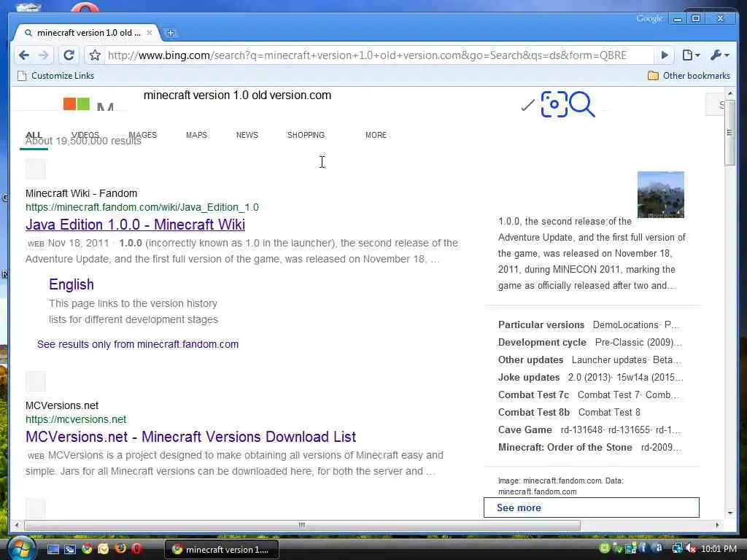Image resolution: width=747 pixels, height=560 pixels.
Task: Launch Chrome from the quick launch bar
Action: pos(87,549)
